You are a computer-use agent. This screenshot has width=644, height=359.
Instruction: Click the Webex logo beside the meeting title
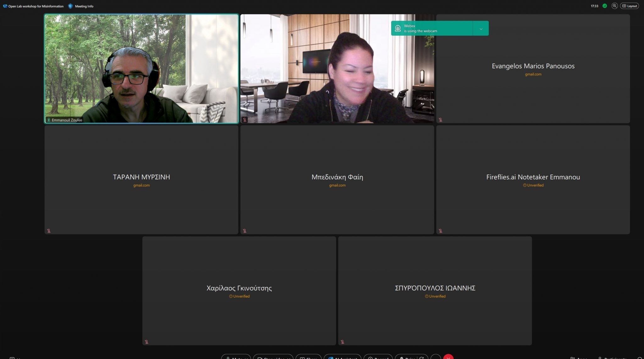[x=5, y=6]
